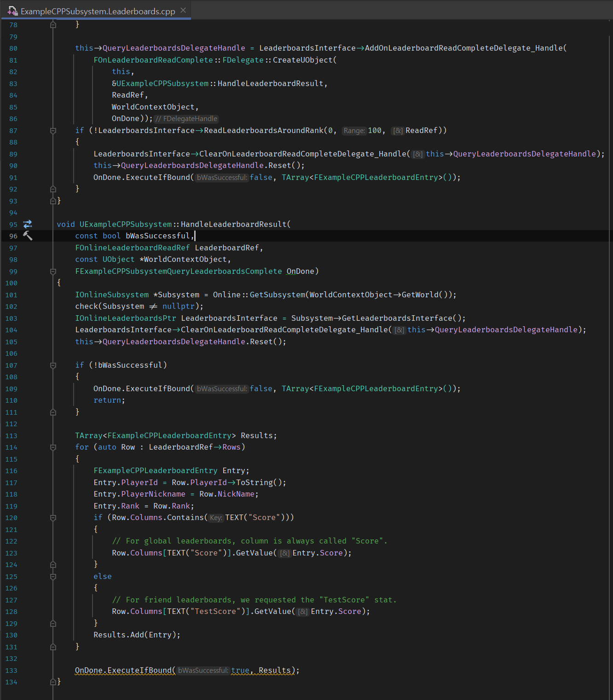The width and height of the screenshot is (613, 700).
Task: Click the comment about global leaderboards on line 122
Action: point(249,541)
